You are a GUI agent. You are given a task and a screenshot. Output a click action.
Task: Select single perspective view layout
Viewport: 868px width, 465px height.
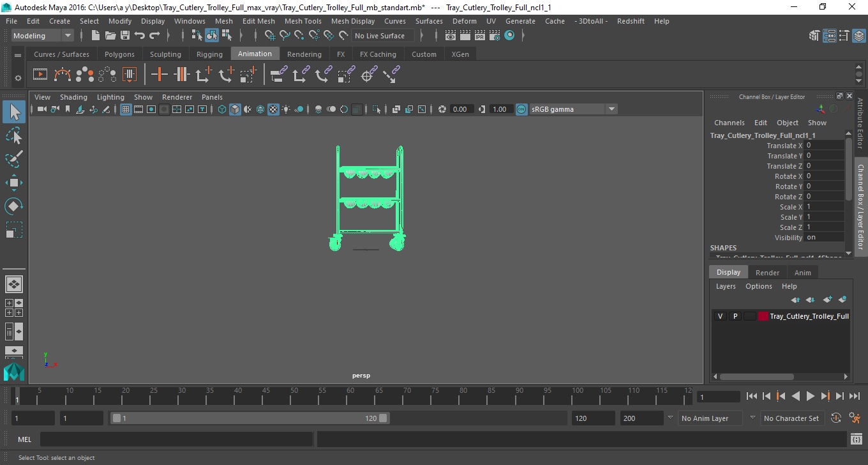(14, 284)
